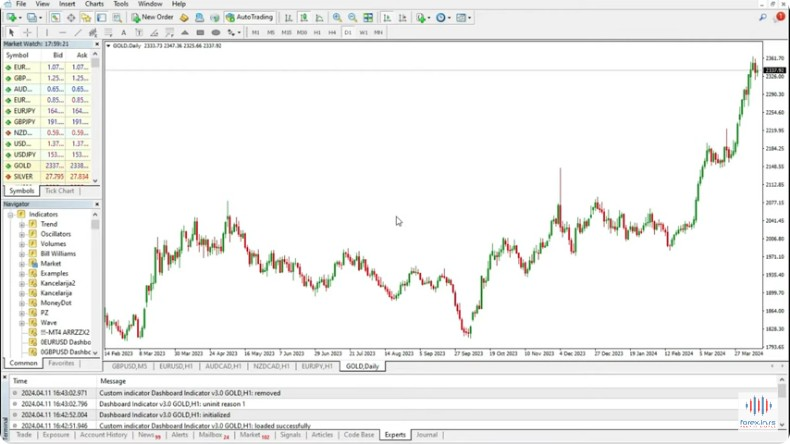Open the Data Window icon
Screen dimensions: 790x444
pos(71,18)
